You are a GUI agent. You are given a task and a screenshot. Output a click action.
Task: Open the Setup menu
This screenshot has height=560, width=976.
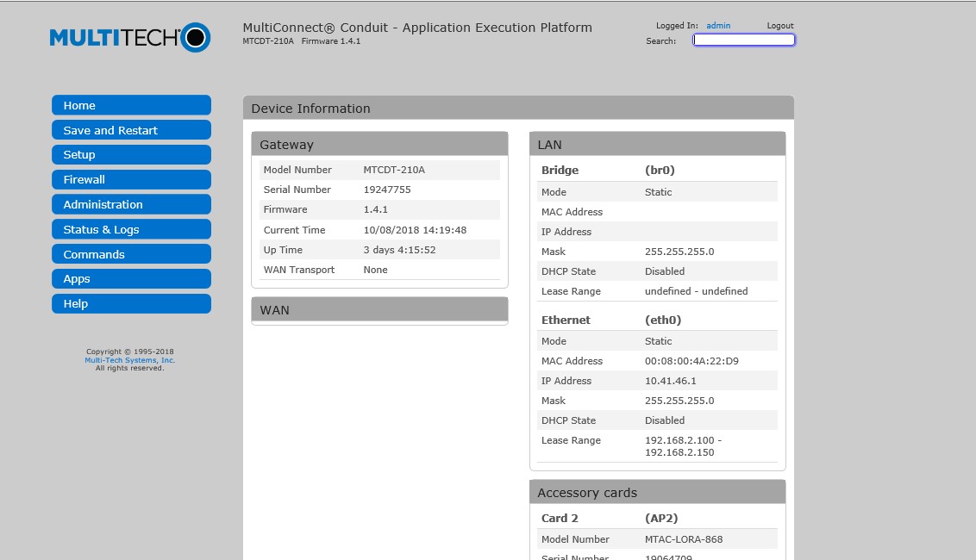coord(131,155)
